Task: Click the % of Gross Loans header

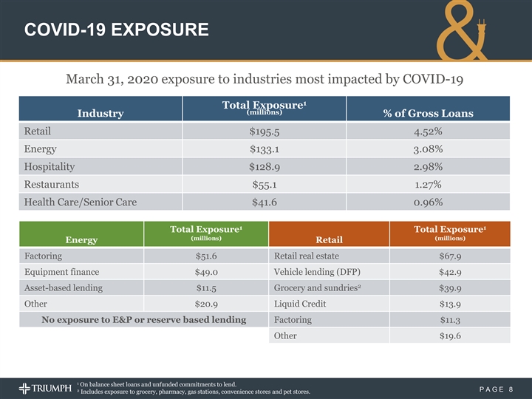Action: (x=428, y=113)
